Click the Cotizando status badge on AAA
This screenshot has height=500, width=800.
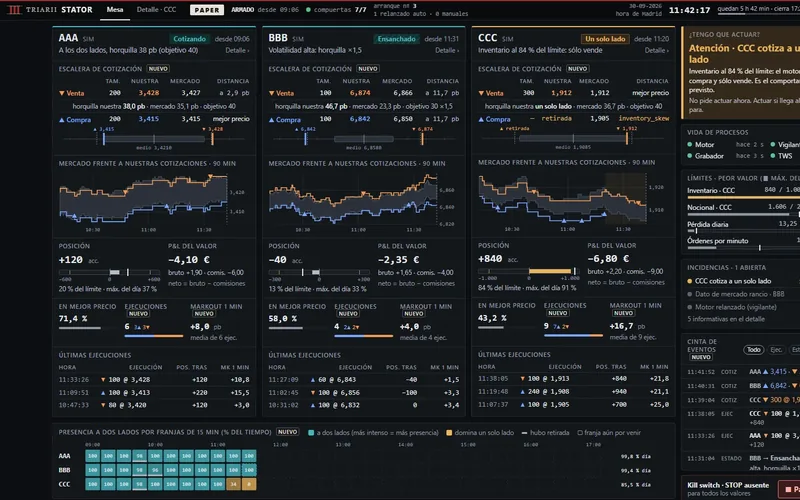coord(189,39)
